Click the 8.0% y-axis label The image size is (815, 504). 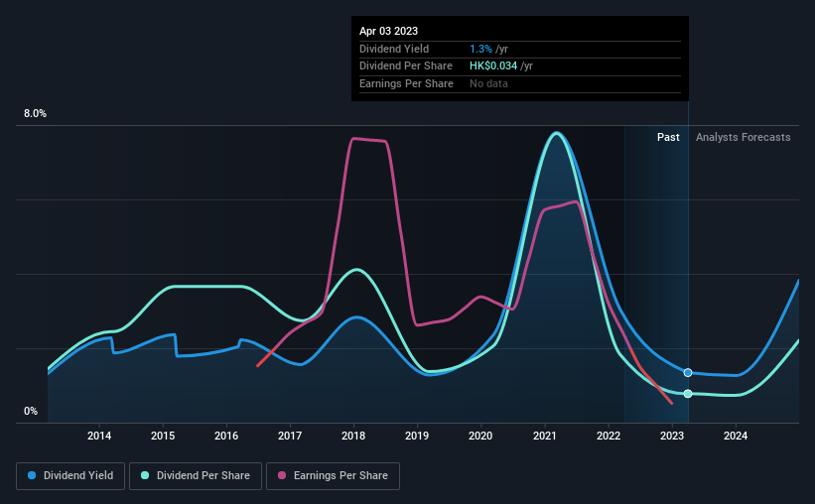pos(36,114)
